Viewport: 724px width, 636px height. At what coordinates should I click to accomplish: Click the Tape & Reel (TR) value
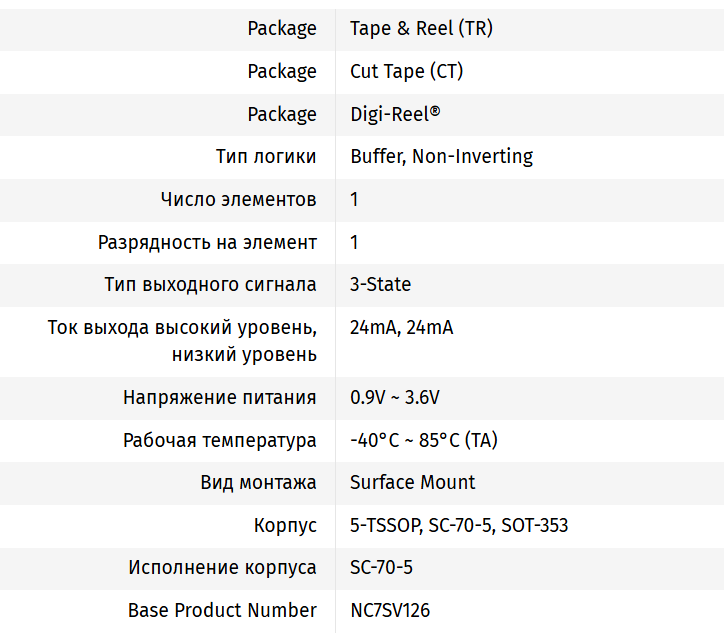coord(421,29)
